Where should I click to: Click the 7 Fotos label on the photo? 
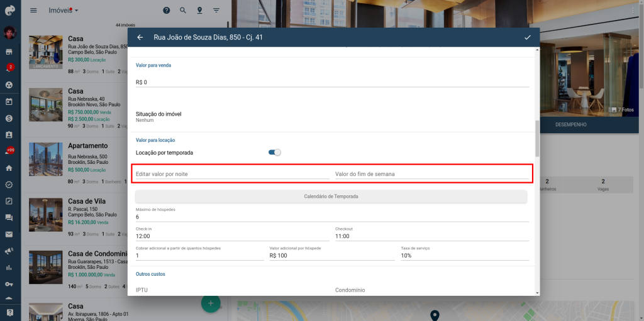(622, 109)
